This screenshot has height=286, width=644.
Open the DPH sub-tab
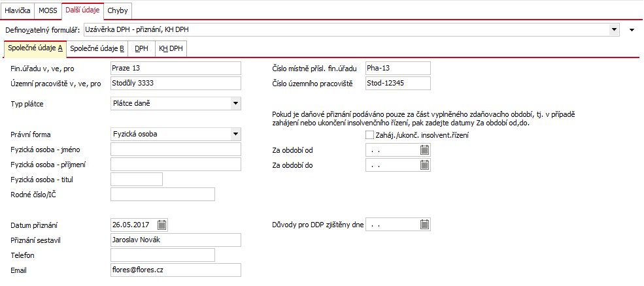[x=142, y=48]
